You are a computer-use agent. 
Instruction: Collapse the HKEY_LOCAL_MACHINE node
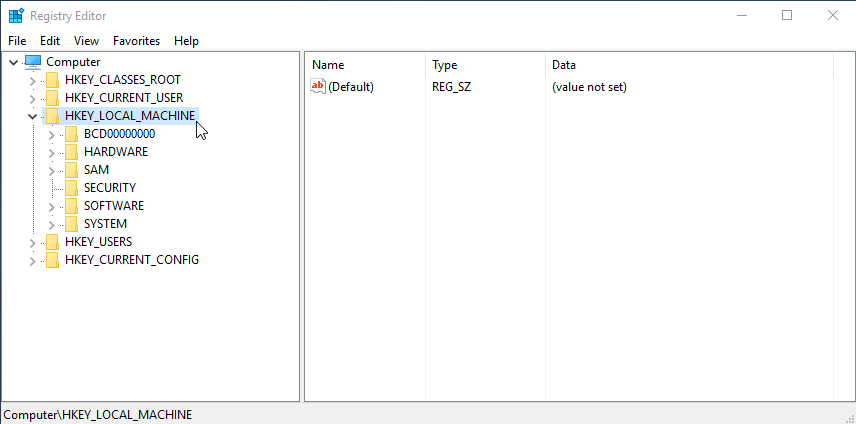click(33, 116)
